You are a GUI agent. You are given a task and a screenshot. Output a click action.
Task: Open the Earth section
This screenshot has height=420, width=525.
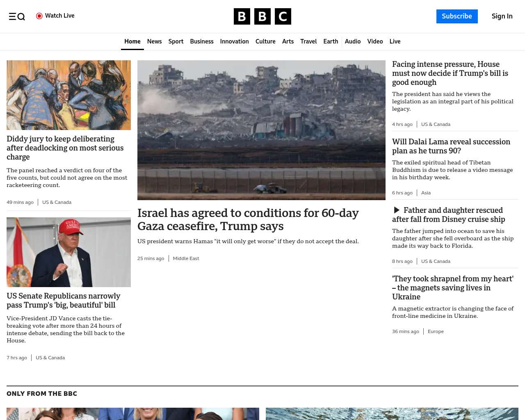click(331, 41)
